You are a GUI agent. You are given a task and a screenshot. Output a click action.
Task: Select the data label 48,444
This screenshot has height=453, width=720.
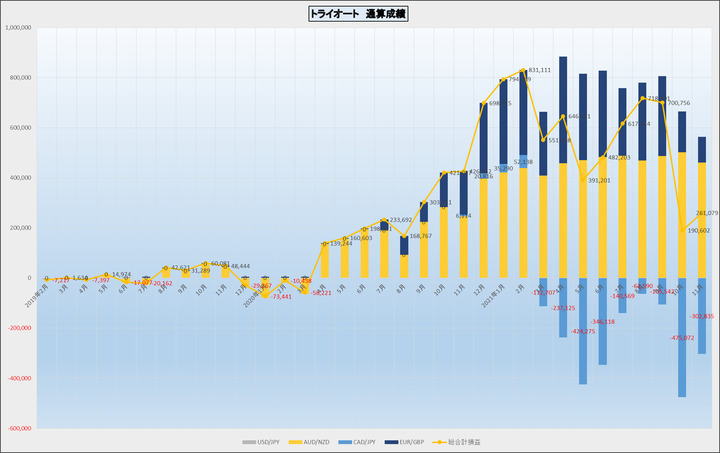coord(241,266)
